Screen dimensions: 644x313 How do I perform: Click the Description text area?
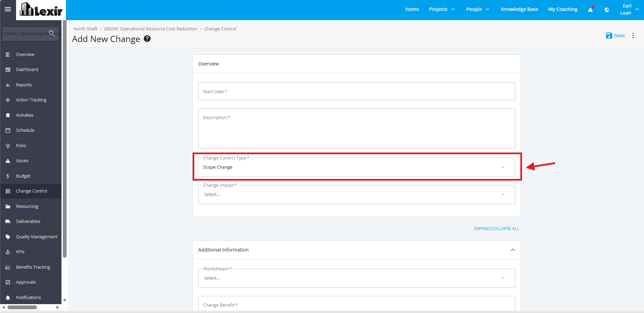[356, 128]
